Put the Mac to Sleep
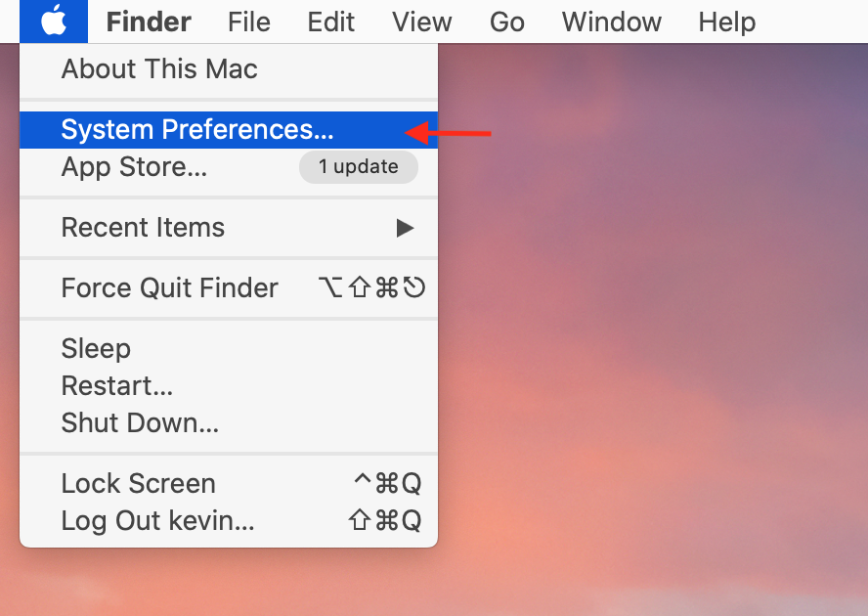Screen dimensions: 868x616 click(96, 349)
